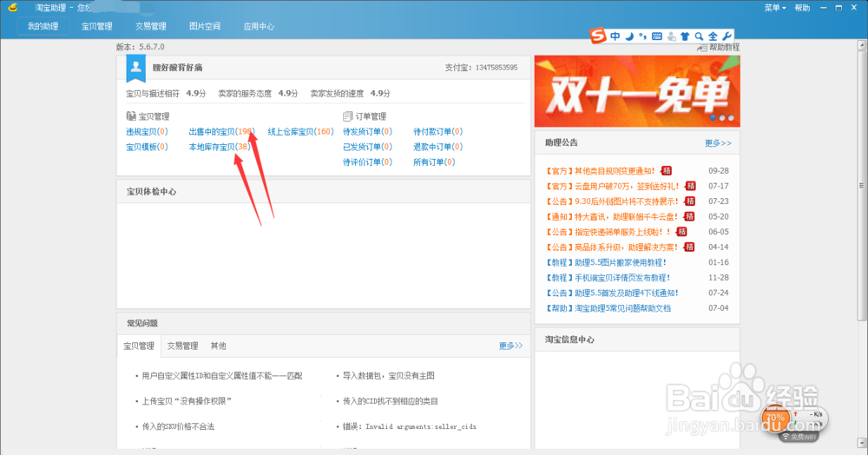
Task: Open notice 其他类目规则变更通知
Action: tap(601, 171)
